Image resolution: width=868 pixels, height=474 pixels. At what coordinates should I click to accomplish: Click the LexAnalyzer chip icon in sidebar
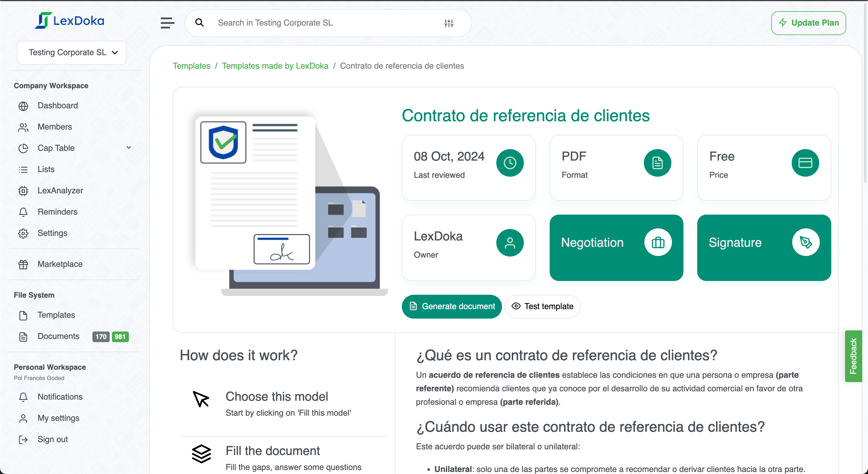(x=23, y=191)
